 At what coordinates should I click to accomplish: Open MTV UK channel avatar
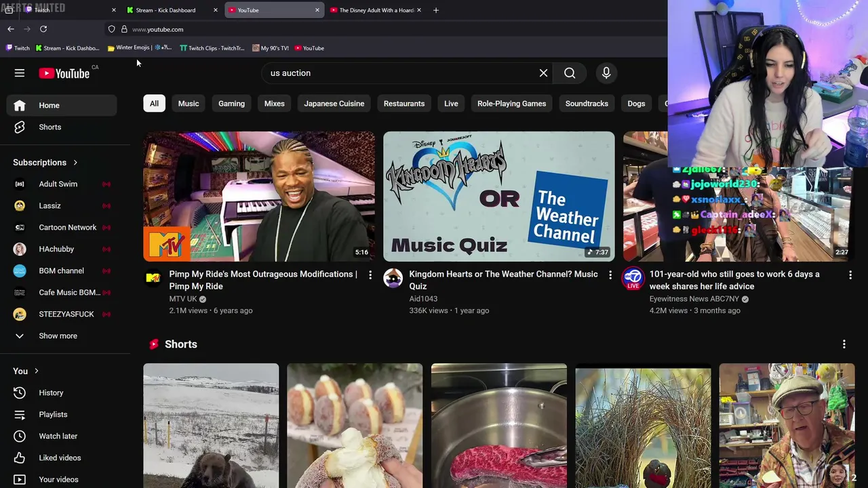tap(153, 278)
